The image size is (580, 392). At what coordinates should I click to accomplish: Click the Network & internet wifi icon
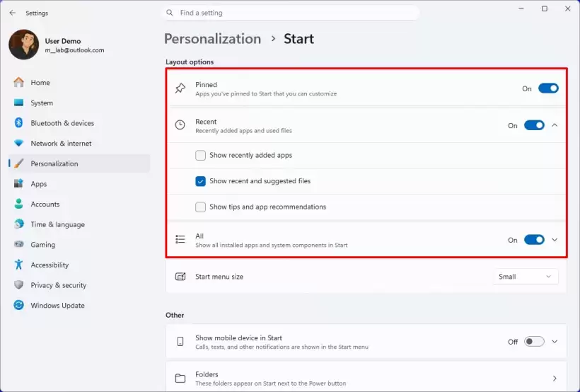(18, 143)
